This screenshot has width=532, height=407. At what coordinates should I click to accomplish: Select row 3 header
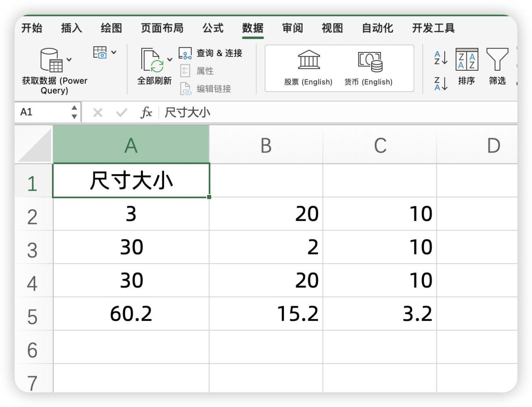tap(34, 247)
